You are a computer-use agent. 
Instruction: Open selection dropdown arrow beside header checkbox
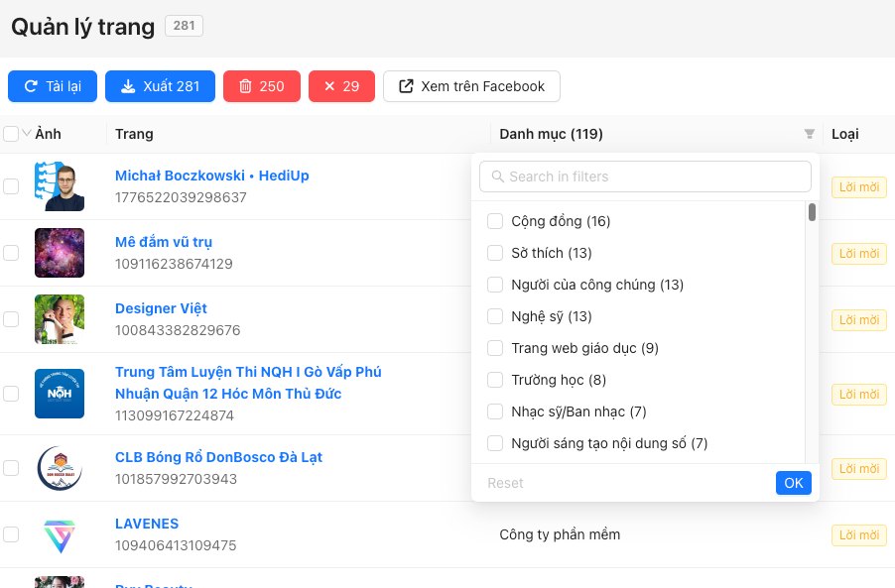coord(26,134)
